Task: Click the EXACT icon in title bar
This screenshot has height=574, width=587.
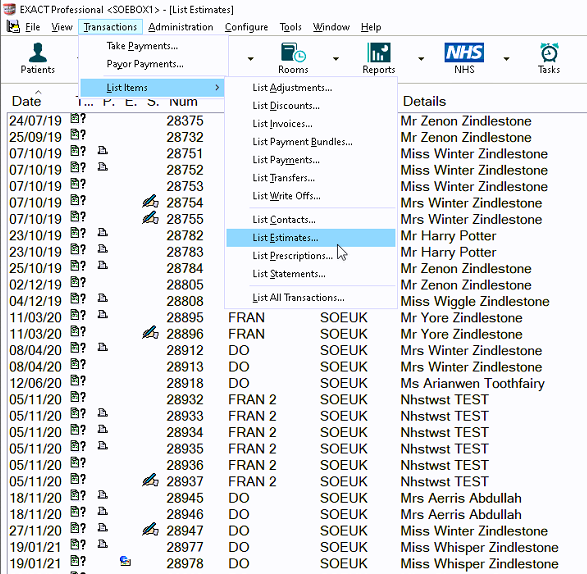Action: pyautogui.click(x=9, y=9)
